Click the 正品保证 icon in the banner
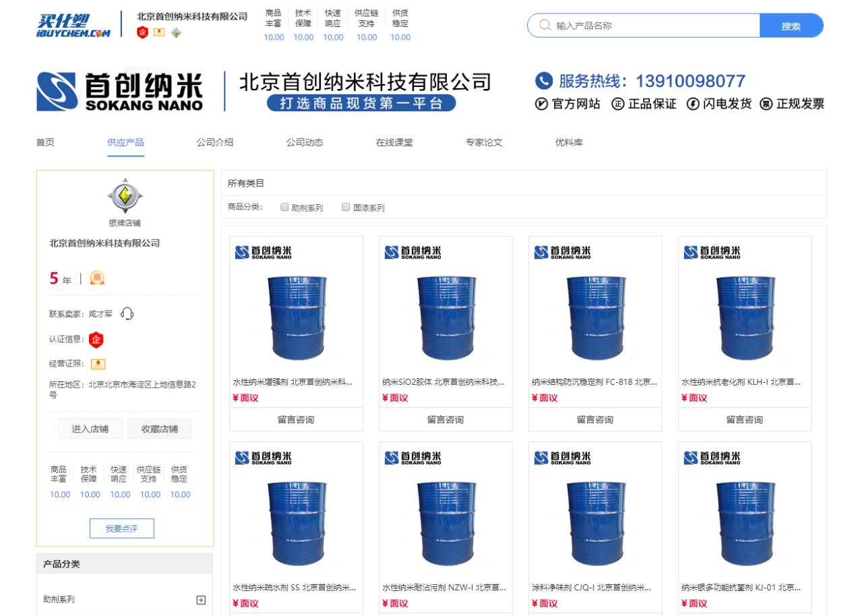 [x=618, y=104]
